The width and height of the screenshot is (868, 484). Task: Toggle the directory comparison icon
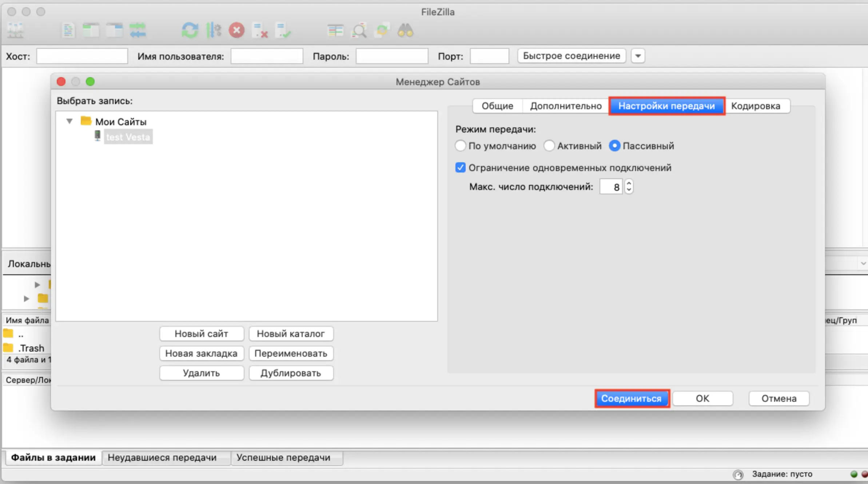(359, 31)
